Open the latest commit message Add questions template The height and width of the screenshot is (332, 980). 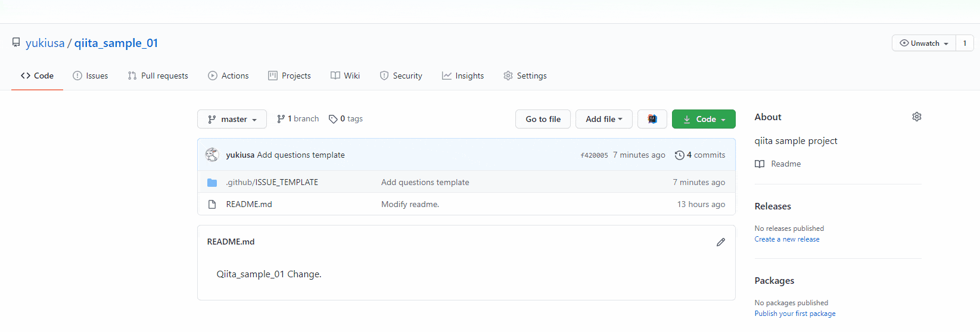coord(301,155)
